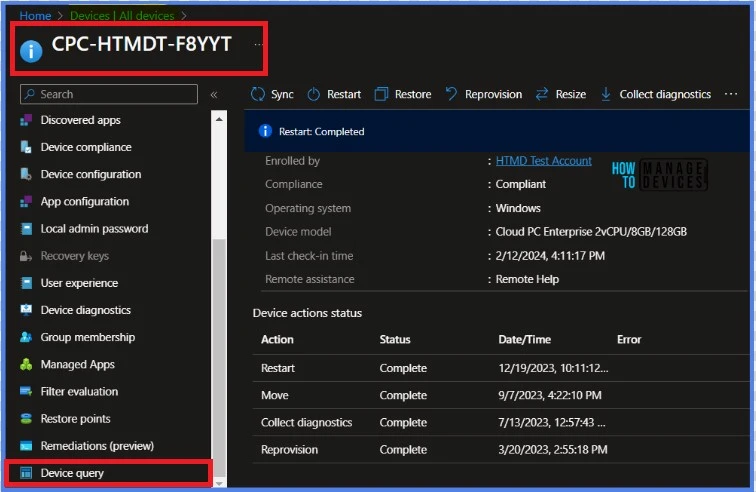
Task: Go to Devices | All devices breadcrumb
Action: [122, 15]
